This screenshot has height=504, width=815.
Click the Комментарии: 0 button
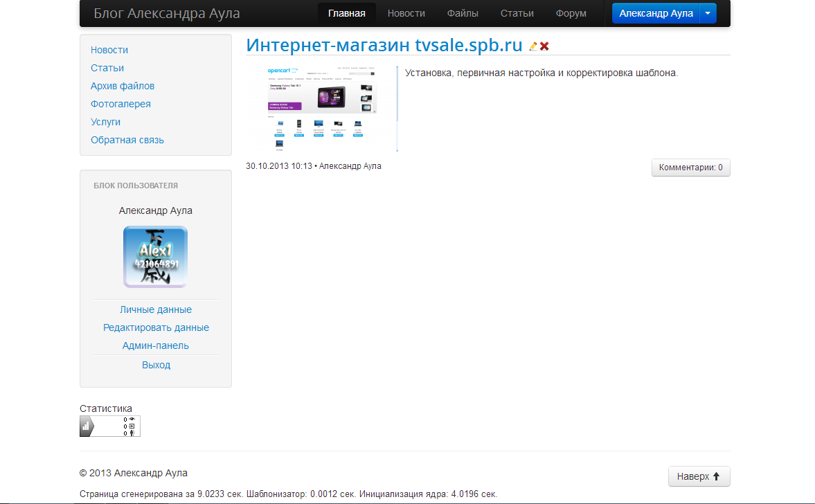coord(690,168)
